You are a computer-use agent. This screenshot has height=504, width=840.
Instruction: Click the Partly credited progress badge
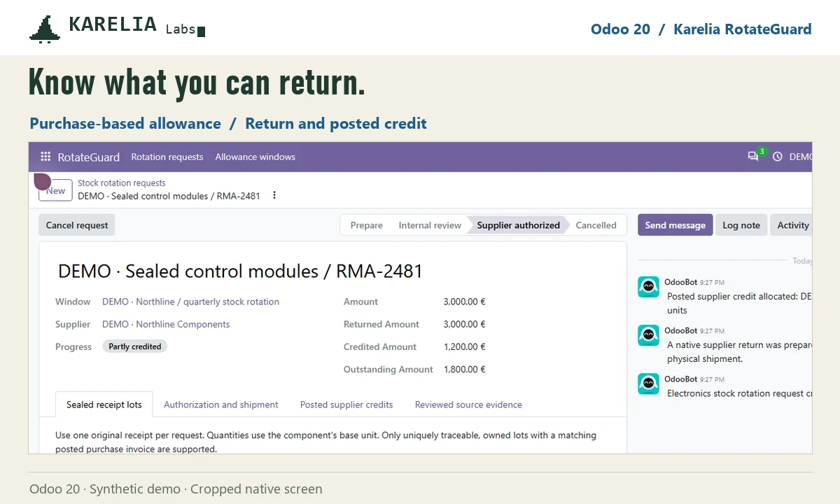point(135,346)
